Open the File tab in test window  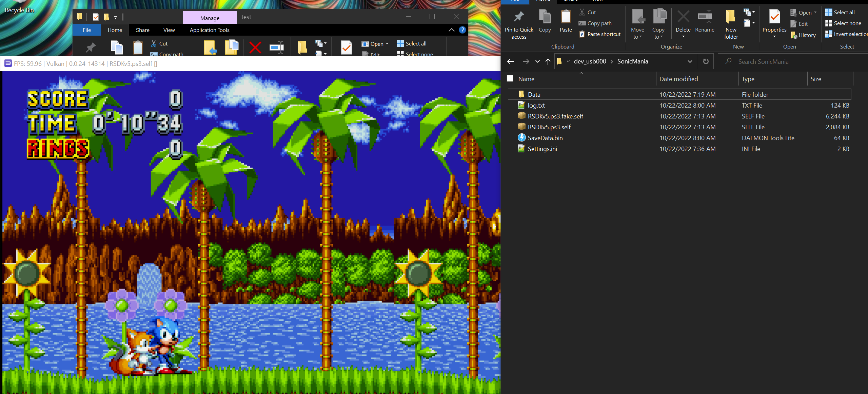pyautogui.click(x=87, y=30)
